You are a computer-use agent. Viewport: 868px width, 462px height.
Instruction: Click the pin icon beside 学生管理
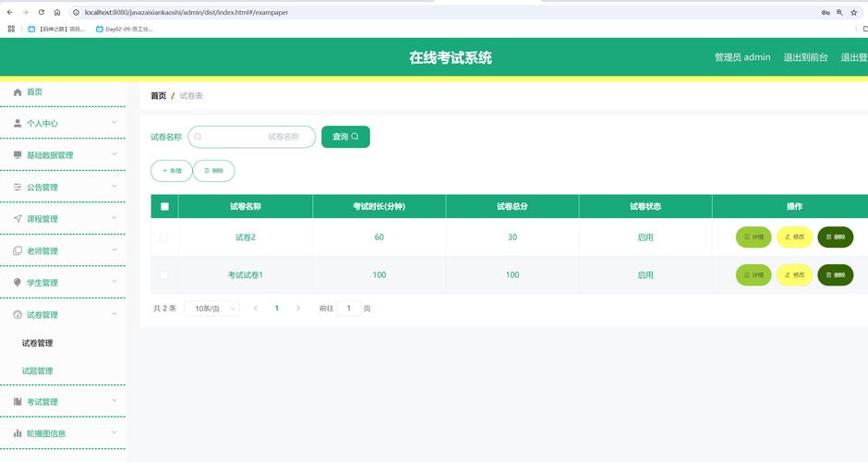pos(18,283)
